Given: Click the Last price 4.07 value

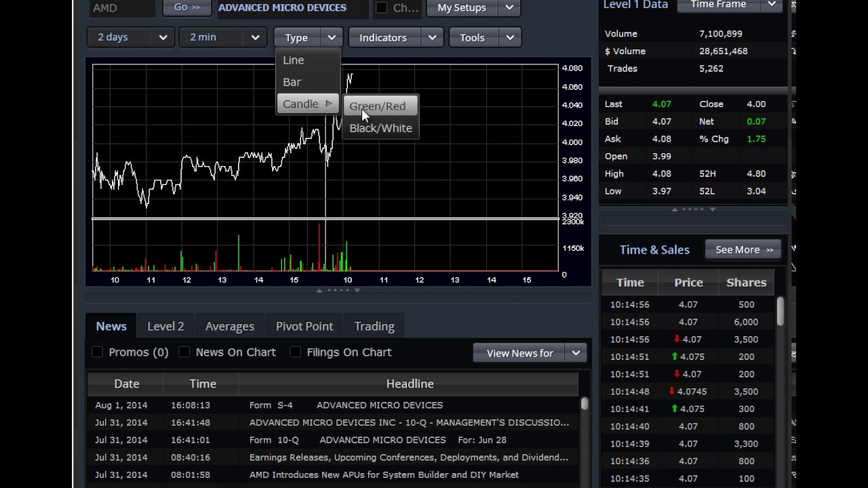Looking at the screenshot, I should point(661,104).
